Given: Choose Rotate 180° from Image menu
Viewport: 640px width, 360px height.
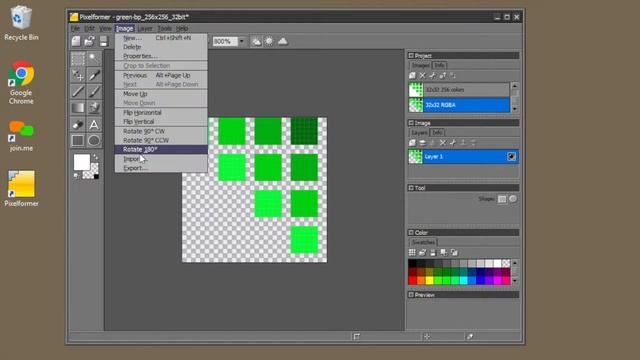Looking at the screenshot, I should (161, 149).
